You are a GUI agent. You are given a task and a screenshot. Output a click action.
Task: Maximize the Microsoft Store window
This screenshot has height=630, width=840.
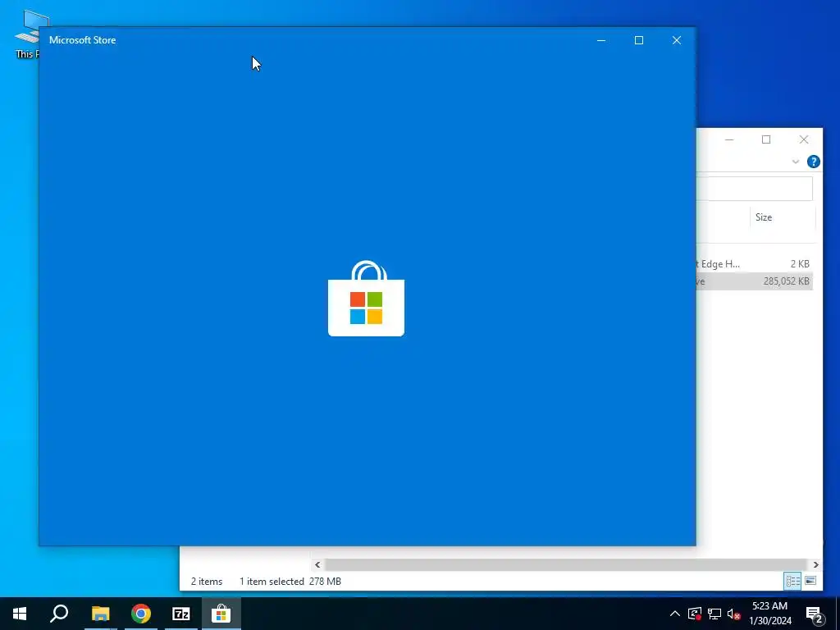click(x=638, y=40)
